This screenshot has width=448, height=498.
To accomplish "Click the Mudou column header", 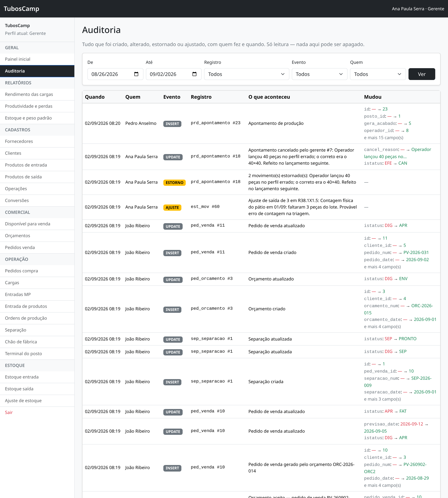I will click(x=373, y=97).
